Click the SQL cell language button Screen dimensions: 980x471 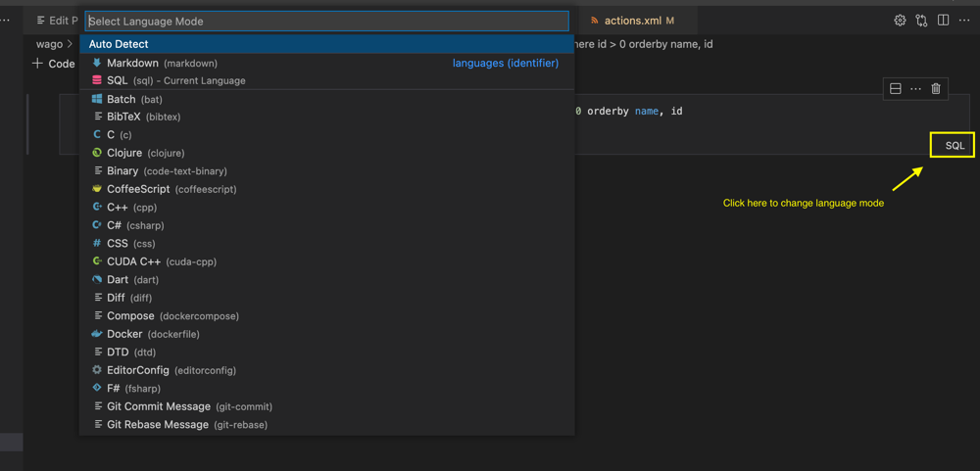955,146
